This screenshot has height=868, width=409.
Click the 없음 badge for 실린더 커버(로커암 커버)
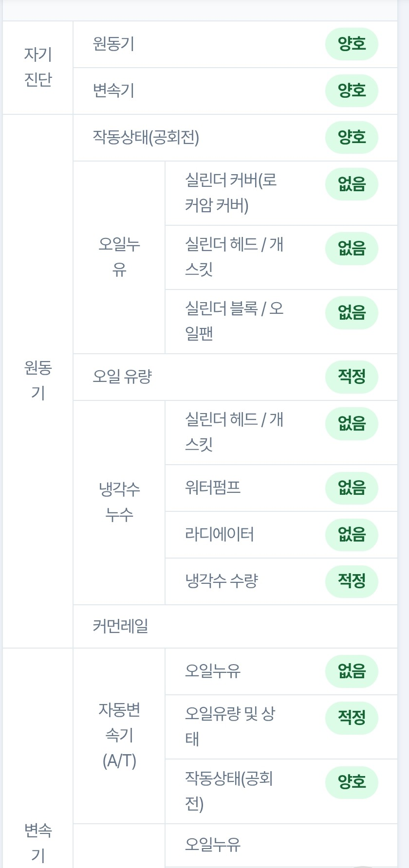pyautogui.click(x=352, y=184)
